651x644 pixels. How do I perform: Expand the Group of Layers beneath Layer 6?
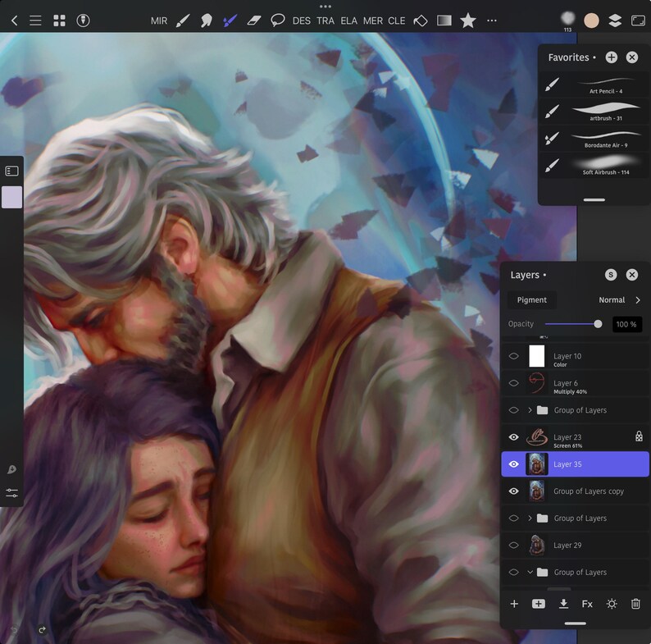530,410
